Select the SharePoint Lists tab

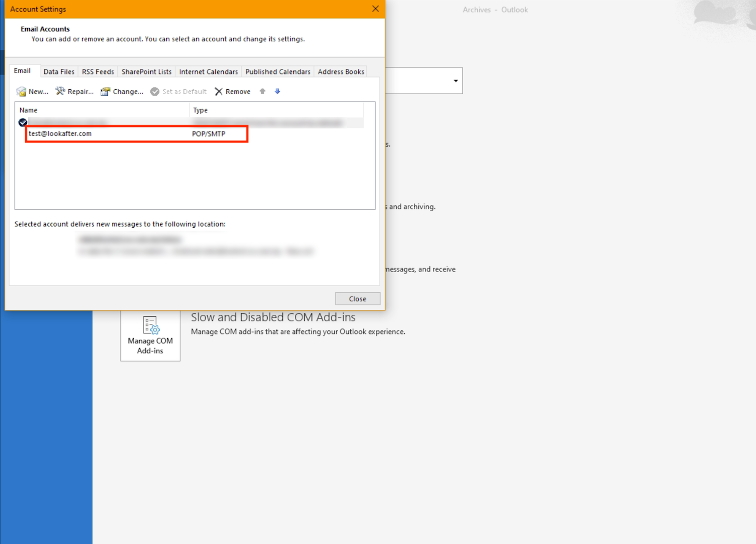pyautogui.click(x=146, y=72)
